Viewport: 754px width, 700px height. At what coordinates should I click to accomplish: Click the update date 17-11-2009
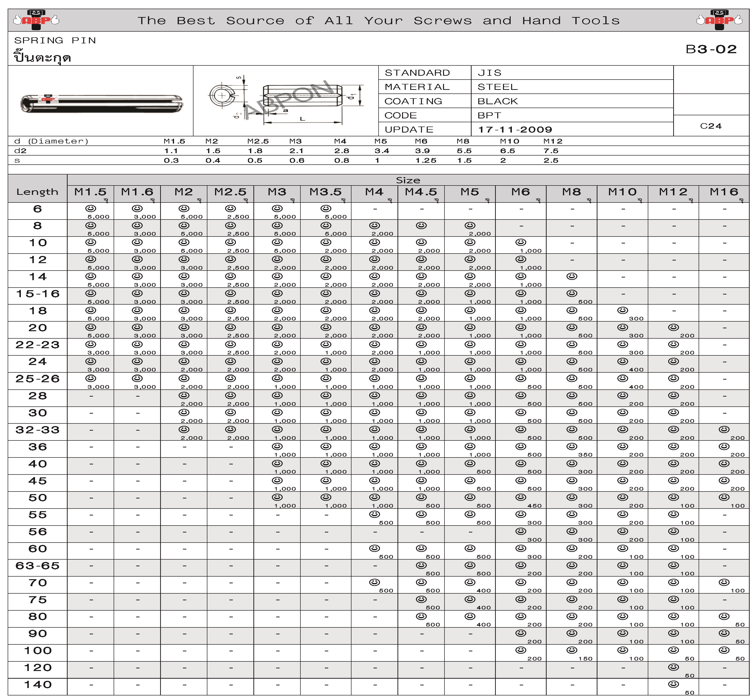click(x=515, y=130)
